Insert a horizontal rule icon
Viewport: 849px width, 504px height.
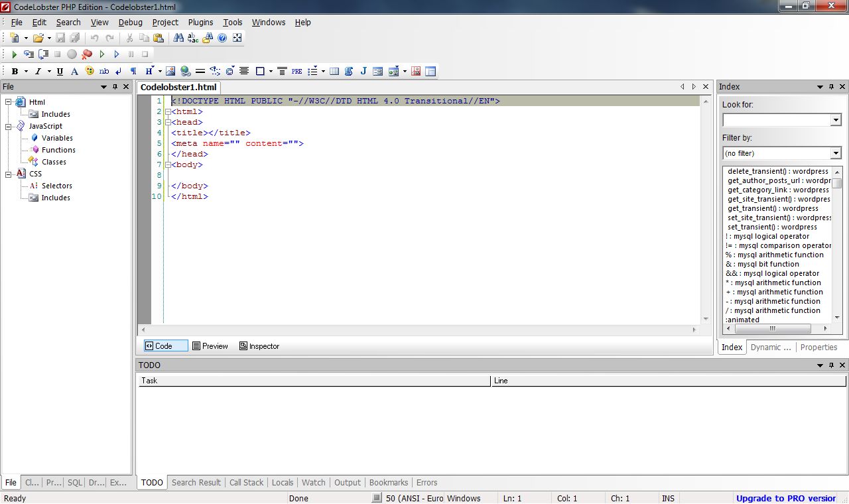(x=200, y=71)
